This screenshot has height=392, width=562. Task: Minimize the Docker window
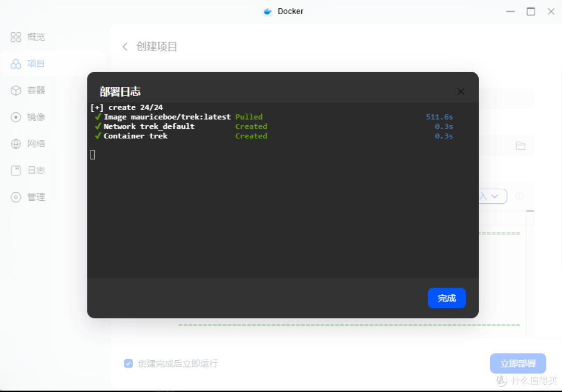tap(510, 11)
